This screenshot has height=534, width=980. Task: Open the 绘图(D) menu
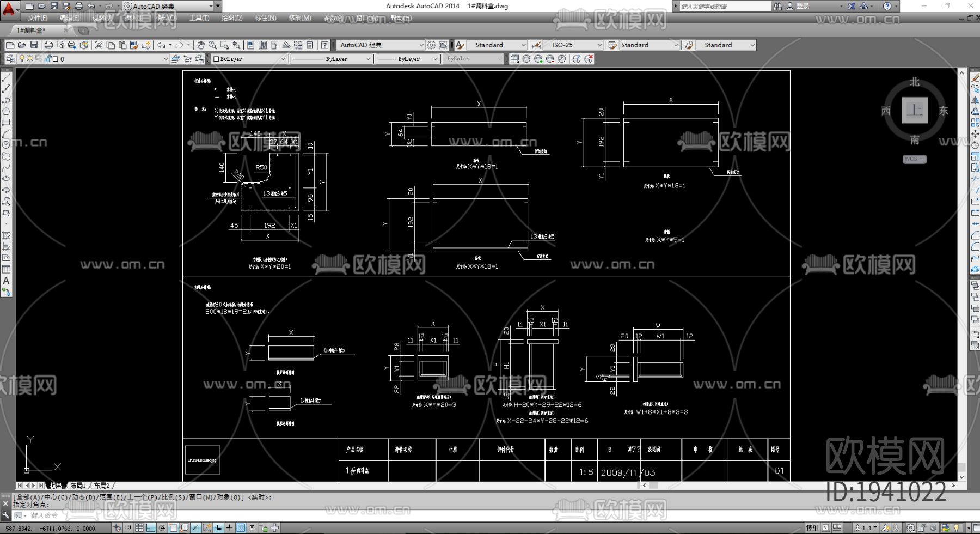click(x=231, y=18)
